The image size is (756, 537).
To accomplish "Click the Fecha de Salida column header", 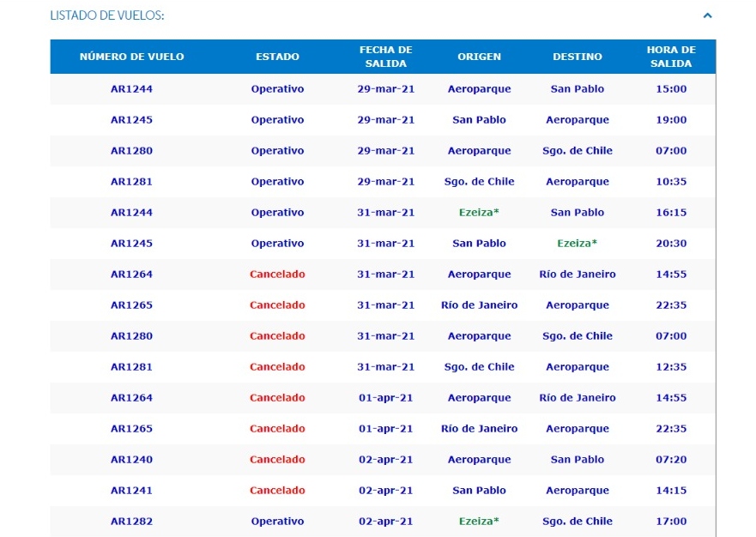I will (x=385, y=57).
